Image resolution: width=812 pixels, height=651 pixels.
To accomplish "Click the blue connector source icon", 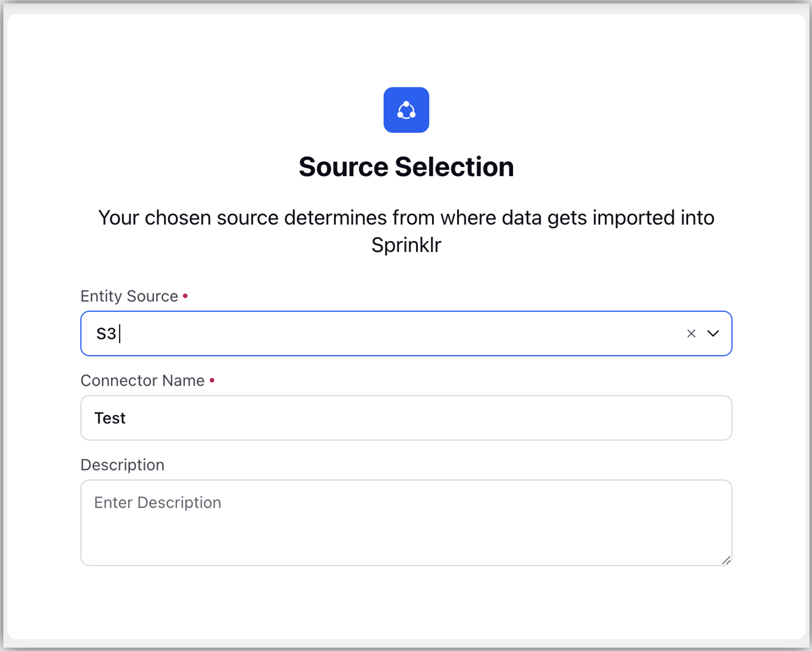I will tap(406, 110).
